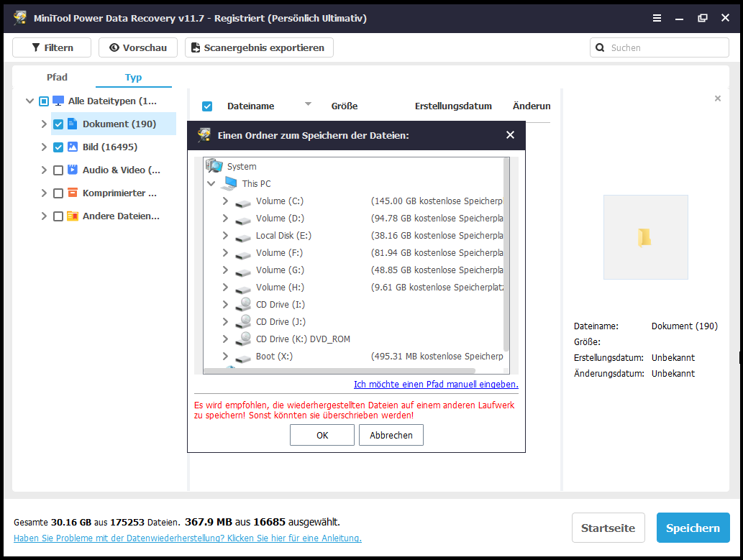The image size is (743, 560).
Task: Uncheck the Dokument (190) checkbox
Action: click(x=58, y=124)
